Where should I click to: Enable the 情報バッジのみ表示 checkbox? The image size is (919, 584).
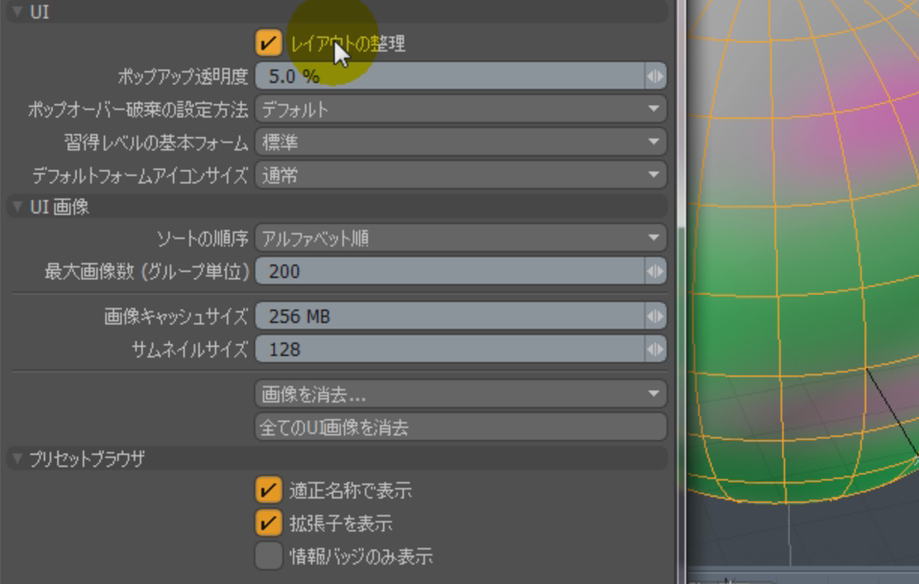coord(268,556)
